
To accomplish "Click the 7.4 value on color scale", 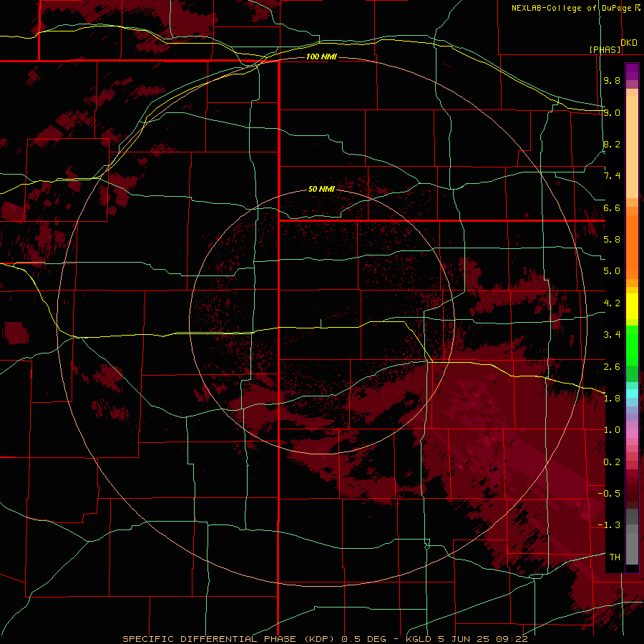I will pyautogui.click(x=612, y=176).
